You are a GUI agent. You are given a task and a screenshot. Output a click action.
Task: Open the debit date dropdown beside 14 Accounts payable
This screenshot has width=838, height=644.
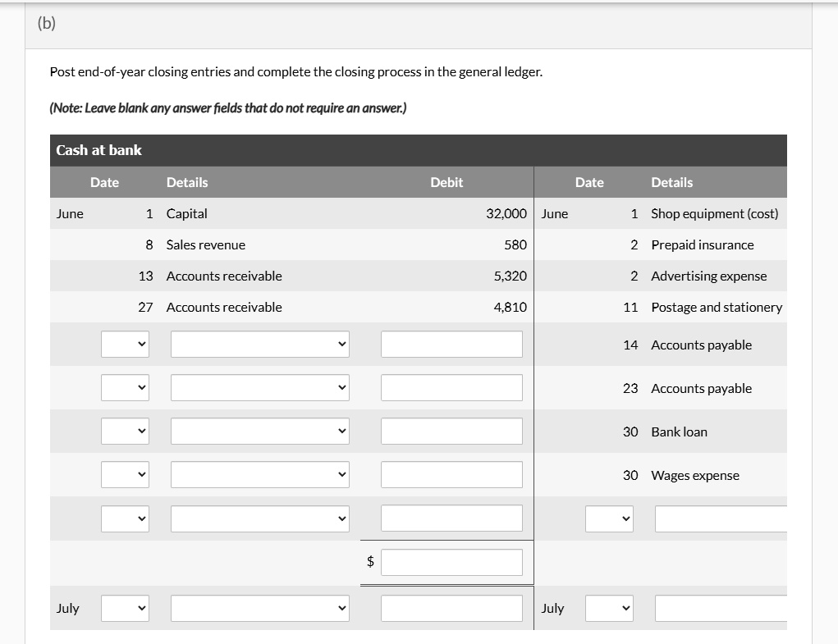coord(125,345)
